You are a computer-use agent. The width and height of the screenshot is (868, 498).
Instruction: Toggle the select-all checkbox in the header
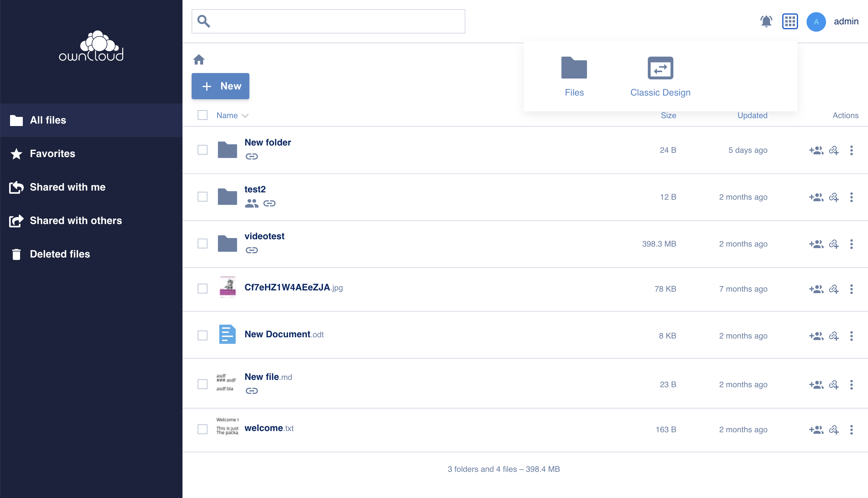pos(202,115)
